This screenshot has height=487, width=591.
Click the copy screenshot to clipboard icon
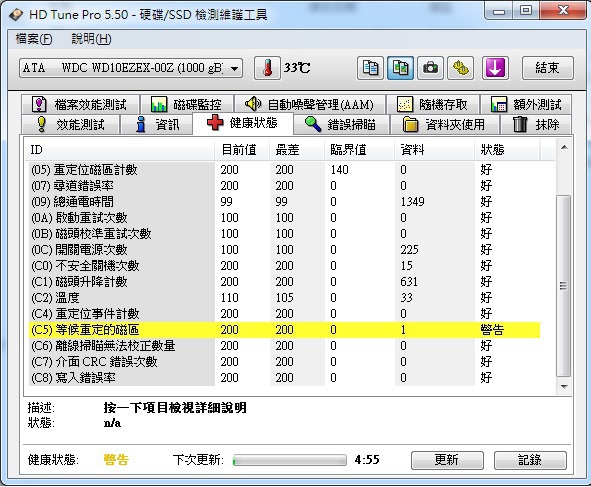pyautogui.click(x=400, y=68)
